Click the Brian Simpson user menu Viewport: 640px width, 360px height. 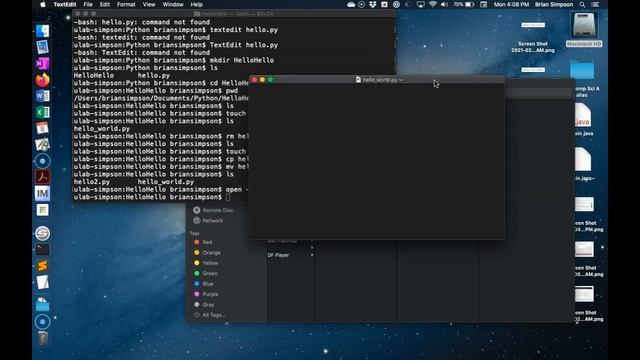tap(554, 4)
